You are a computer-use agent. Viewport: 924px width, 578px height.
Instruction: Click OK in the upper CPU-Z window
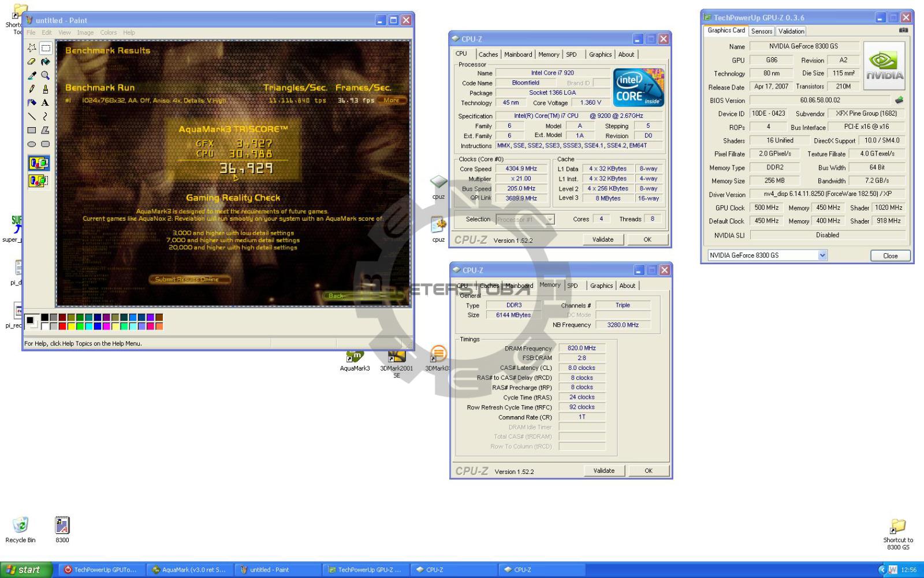pos(647,239)
